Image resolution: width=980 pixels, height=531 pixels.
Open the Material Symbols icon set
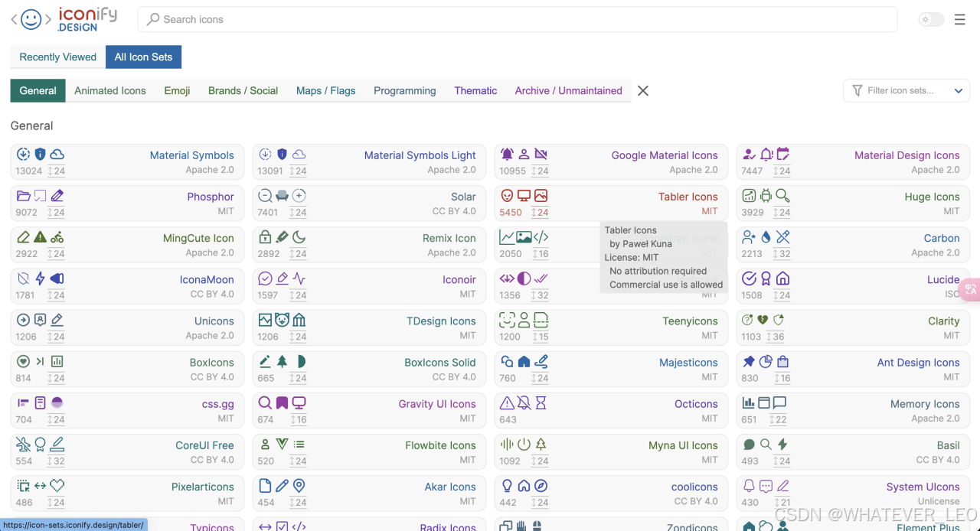192,155
